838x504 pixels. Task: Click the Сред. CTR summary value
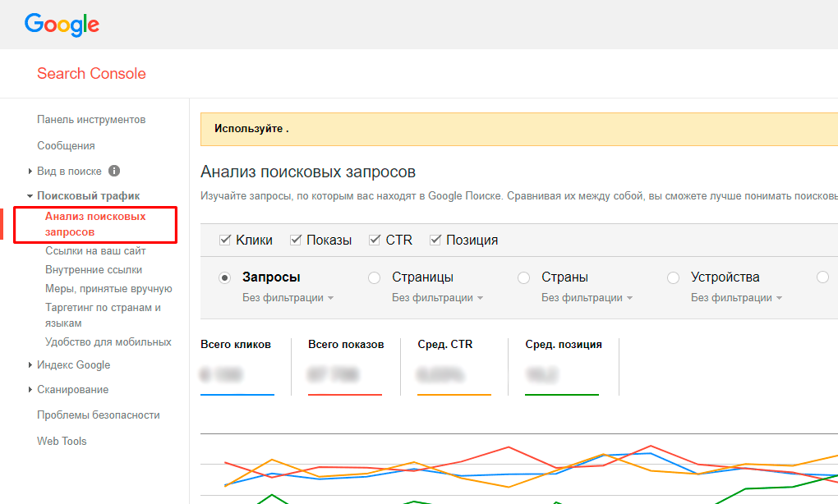click(x=440, y=375)
